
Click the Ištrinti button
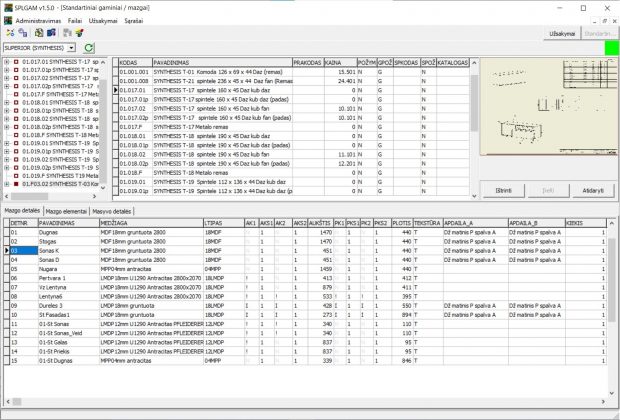click(503, 189)
